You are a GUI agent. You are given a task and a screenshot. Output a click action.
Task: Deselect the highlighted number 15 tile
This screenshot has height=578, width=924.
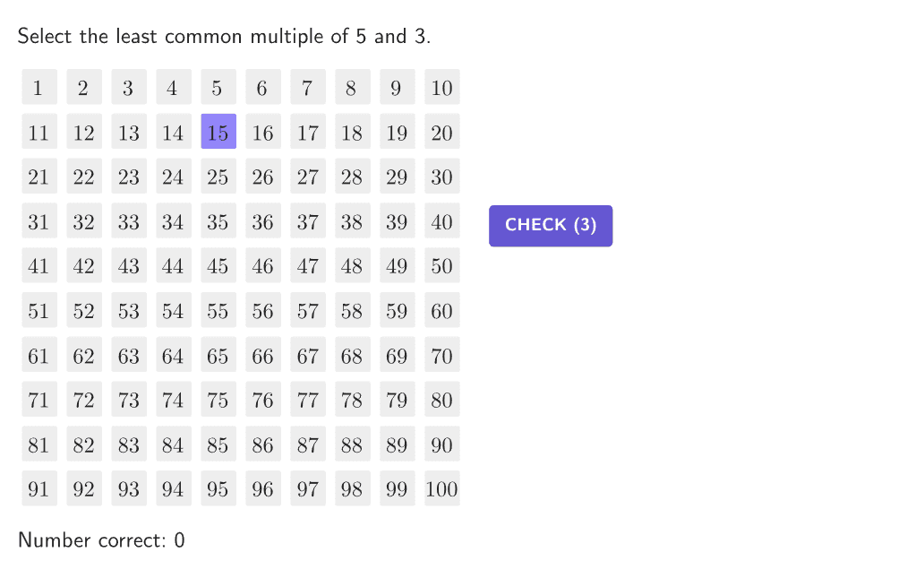218,132
